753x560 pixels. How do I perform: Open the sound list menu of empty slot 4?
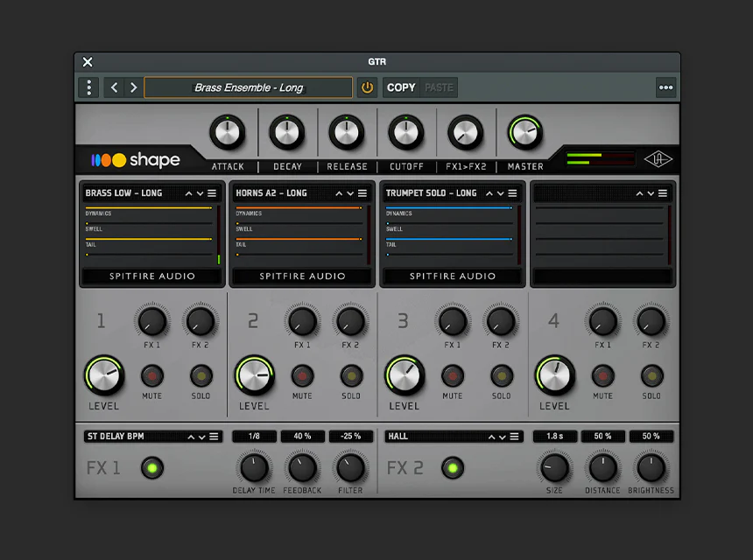click(x=663, y=193)
